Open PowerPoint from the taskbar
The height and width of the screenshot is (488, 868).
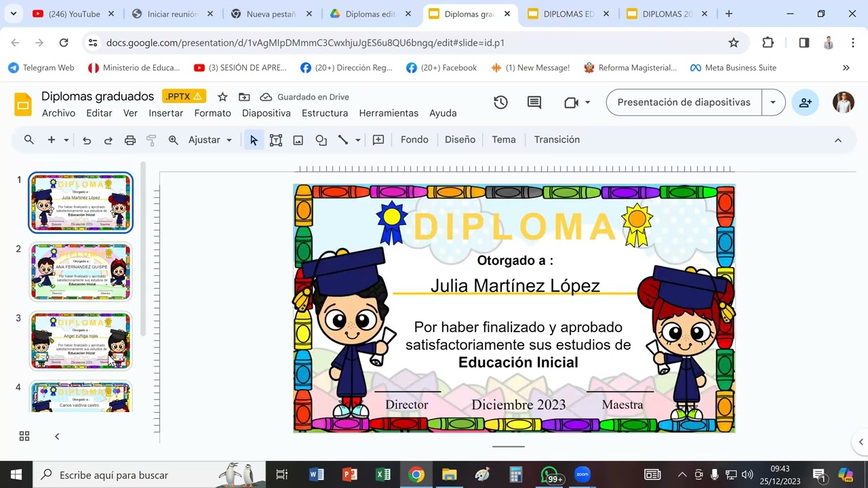tap(350, 474)
